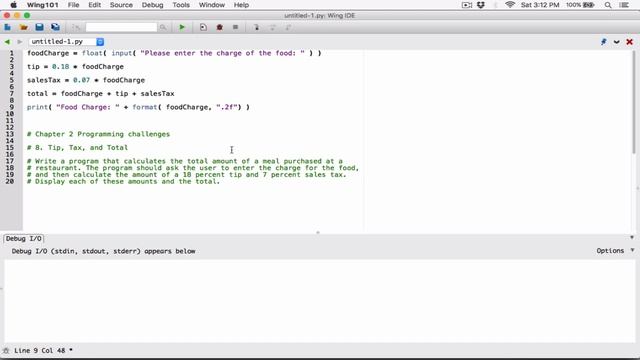Click the Sat 3:12 PM clock
640x360 pixels.
(540, 5)
